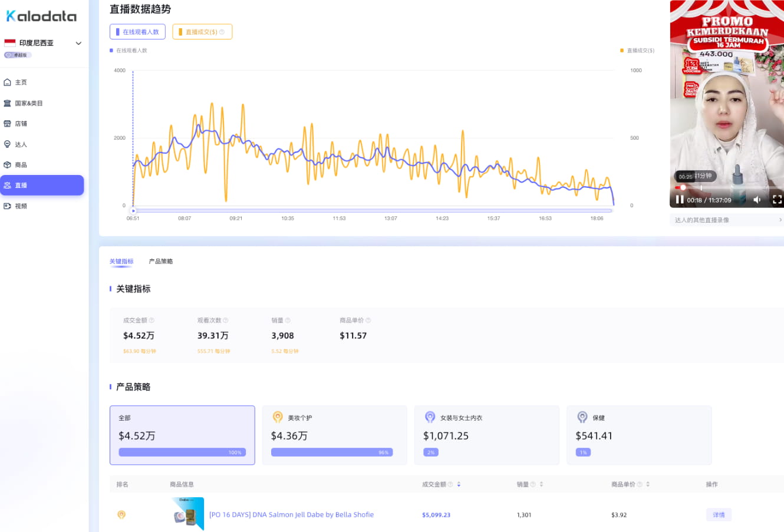Open the DNA Salmon Jell Dabe product link

[291, 515]
